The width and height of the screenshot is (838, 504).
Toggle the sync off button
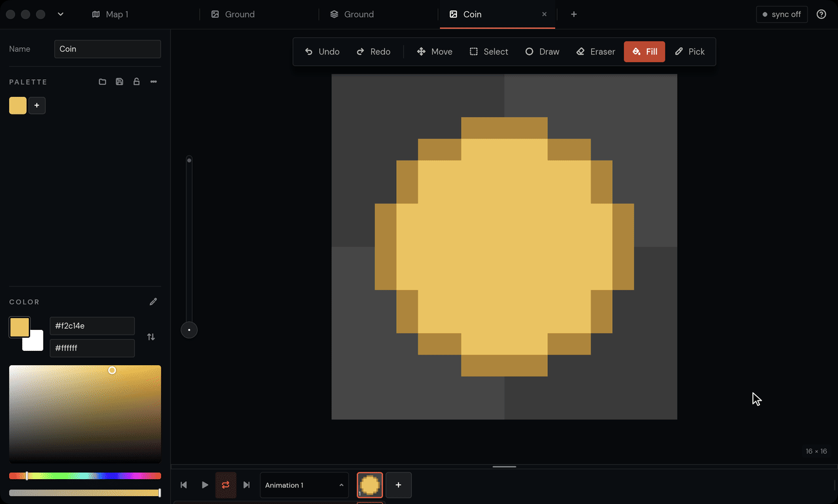pyautogui.click(x=782, y=14)
